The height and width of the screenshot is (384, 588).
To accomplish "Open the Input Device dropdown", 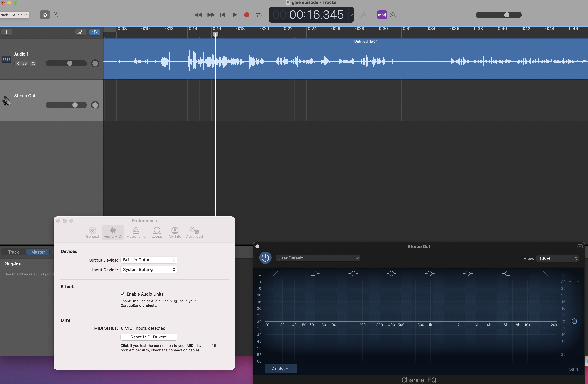I will click(149, 270).
